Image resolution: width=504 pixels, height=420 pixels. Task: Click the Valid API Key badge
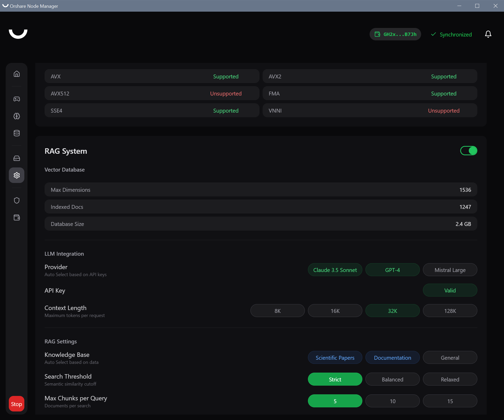450,290
